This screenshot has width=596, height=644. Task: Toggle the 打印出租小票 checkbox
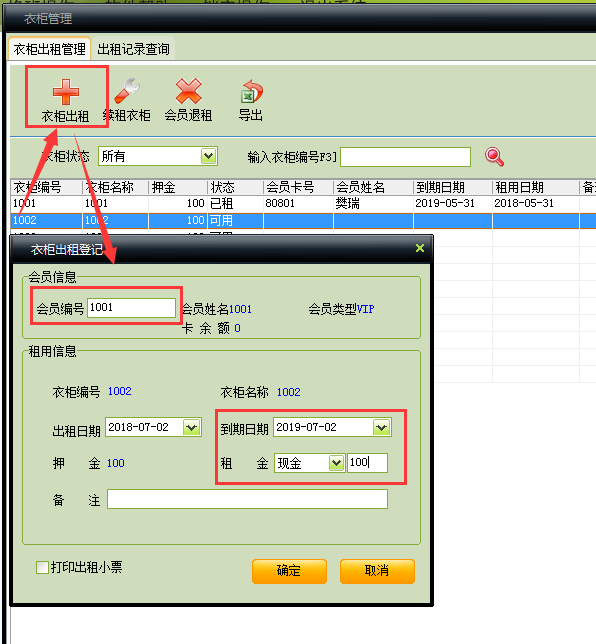42,568
